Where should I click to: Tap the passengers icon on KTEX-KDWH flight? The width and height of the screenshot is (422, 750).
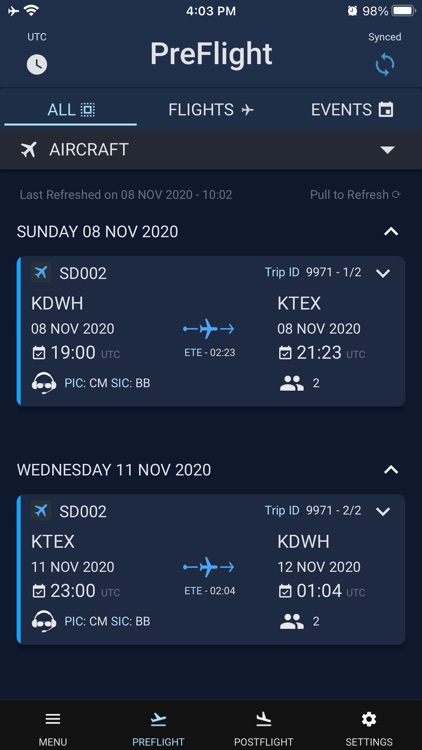click(292, 621)
